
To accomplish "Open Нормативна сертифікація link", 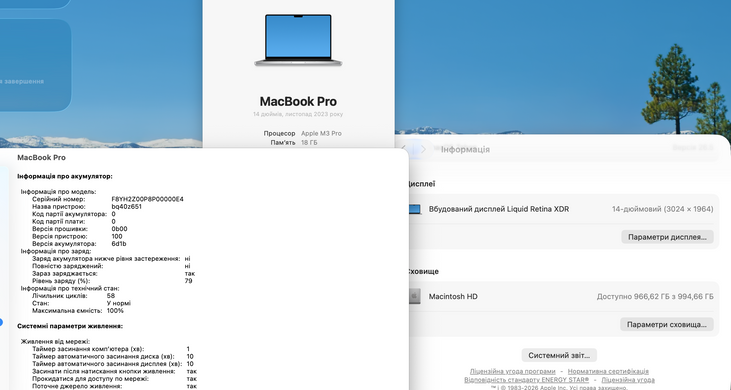I will click(608, 371).
